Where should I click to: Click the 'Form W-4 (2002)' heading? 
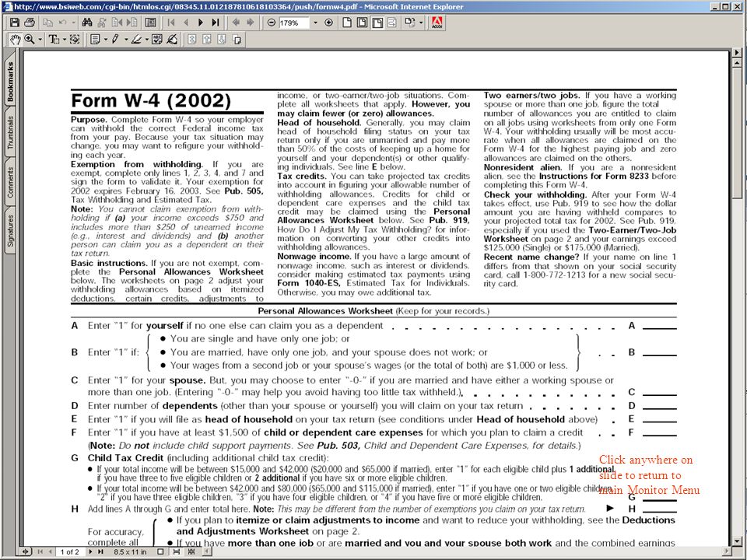pyautogui.click(x=151, y=101)
